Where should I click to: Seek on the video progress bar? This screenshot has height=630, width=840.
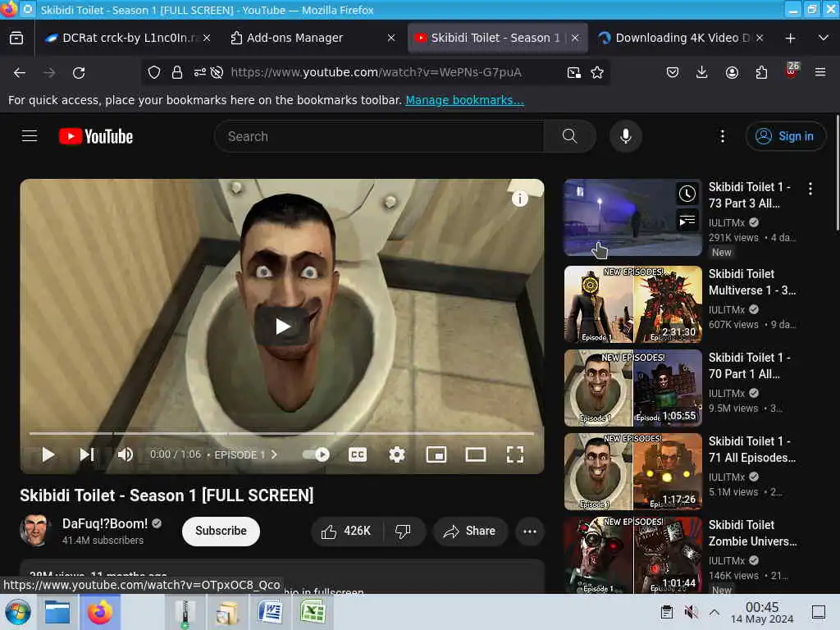281,433
